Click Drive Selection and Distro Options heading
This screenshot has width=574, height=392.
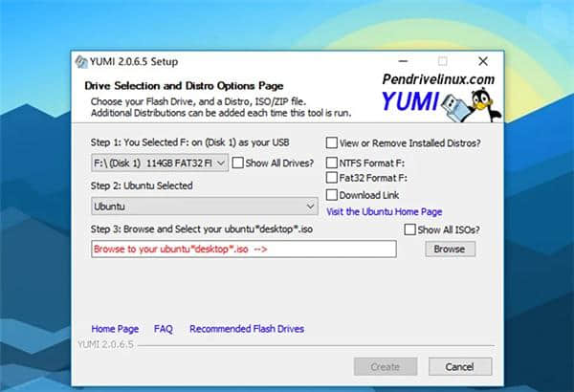point(184,86)
